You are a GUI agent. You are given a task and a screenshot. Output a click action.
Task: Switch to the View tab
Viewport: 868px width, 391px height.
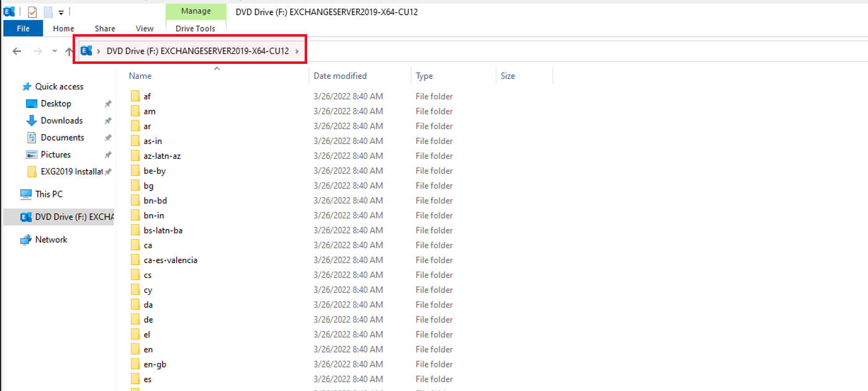145,29
